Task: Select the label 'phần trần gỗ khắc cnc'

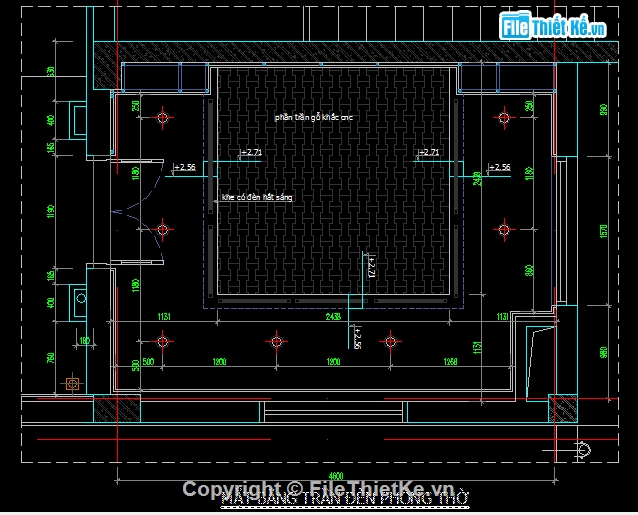Action: tap(314, 118)
